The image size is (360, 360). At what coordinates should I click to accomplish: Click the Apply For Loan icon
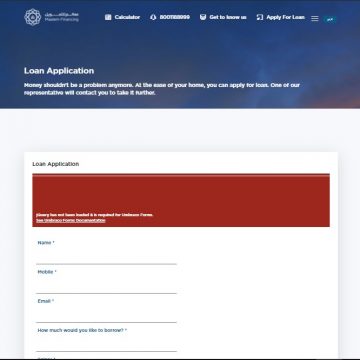pos(260,17)
